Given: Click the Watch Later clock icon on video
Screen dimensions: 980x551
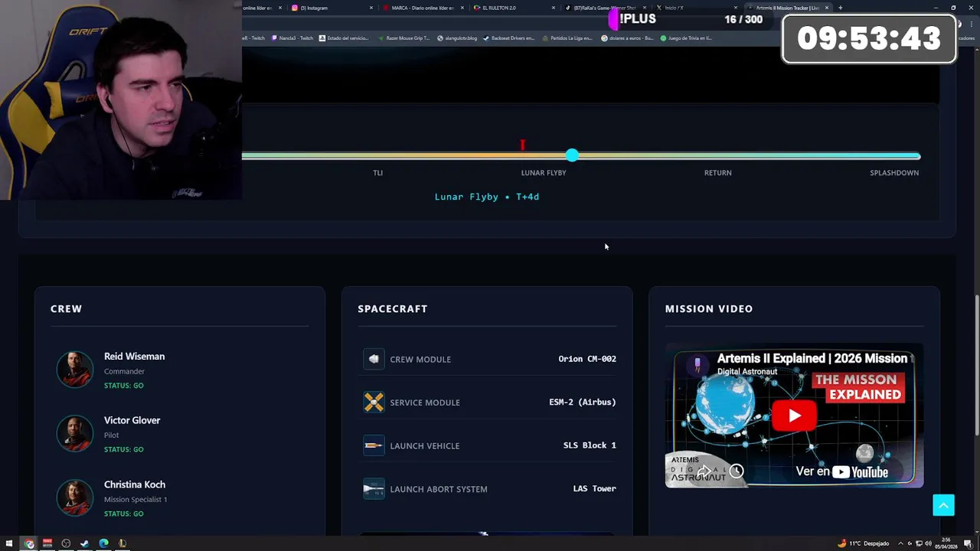Looking at the screenshot, I should click(737, 471).
